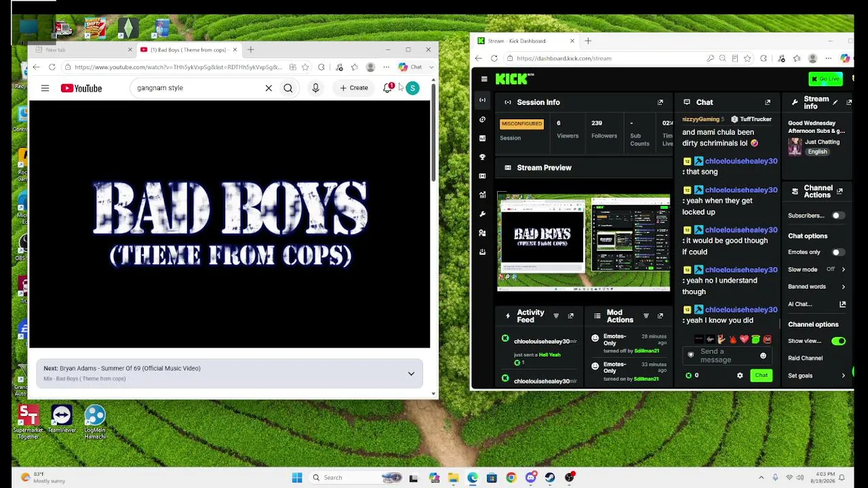Click the taskbar Search box

(357, 478)
